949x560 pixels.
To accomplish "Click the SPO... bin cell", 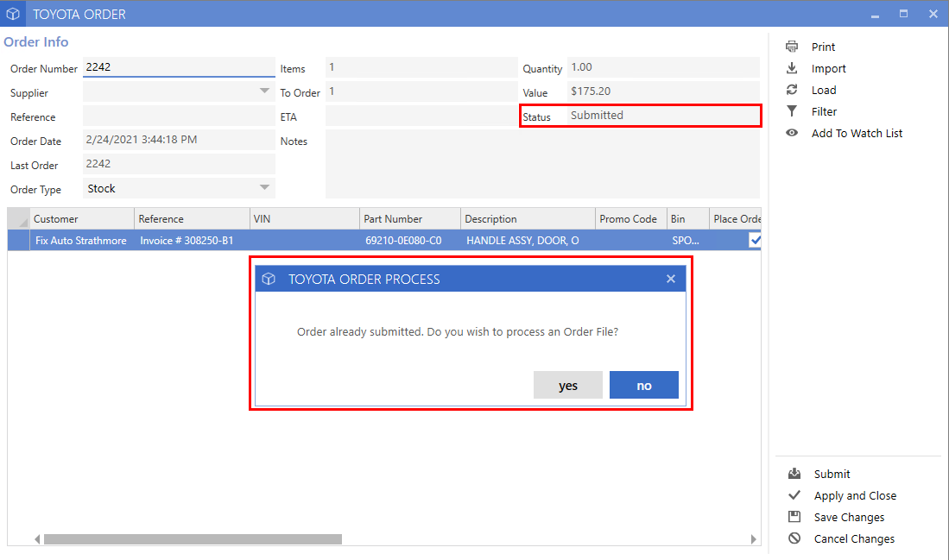I will point(687,240).
